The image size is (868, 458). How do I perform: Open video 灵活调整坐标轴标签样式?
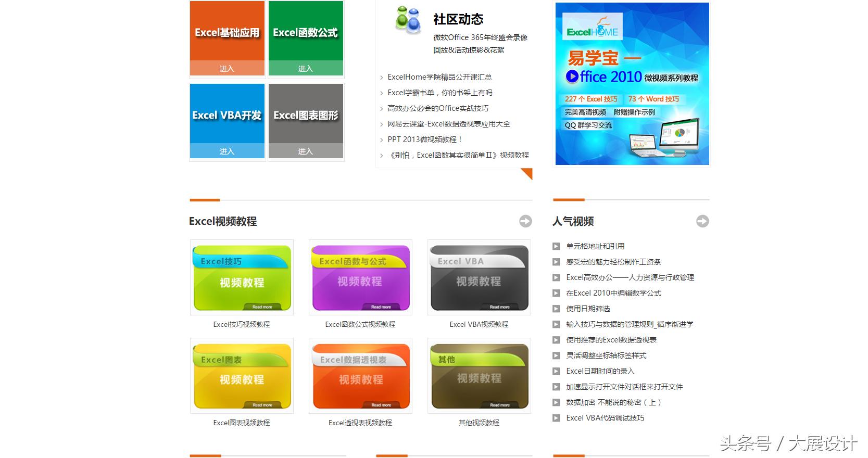606,355
